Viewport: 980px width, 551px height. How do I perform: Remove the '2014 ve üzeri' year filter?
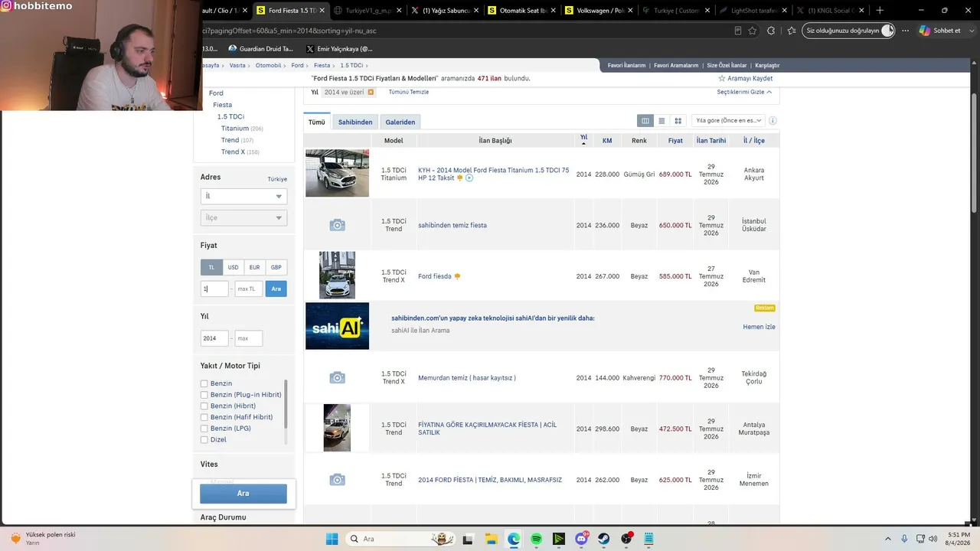click(x=371, y=92)
